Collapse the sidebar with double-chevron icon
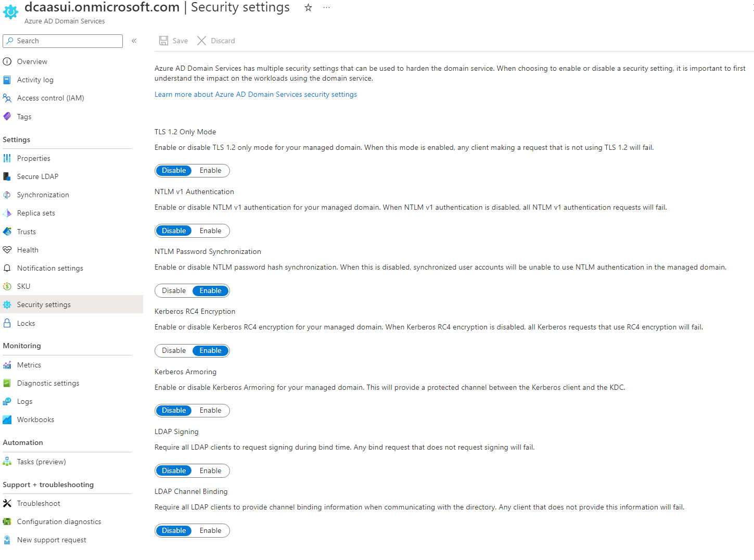754x560 pixels. [x=134, y=41]
